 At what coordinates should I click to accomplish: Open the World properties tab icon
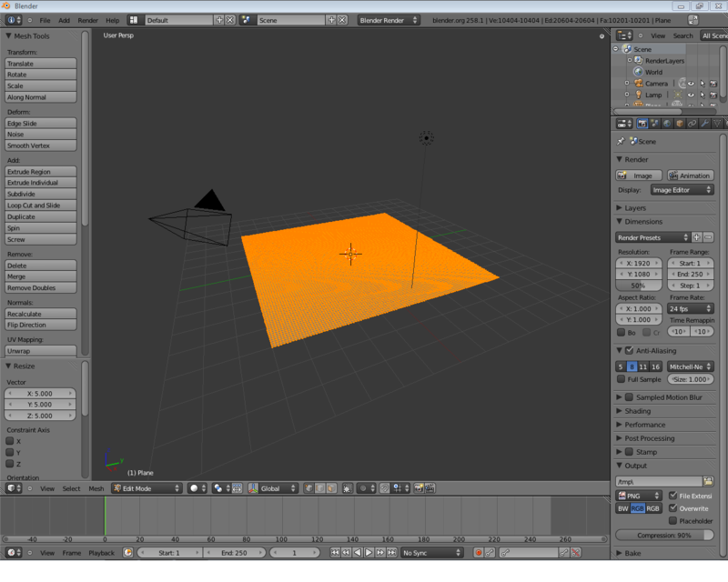click(x=667, y=124)
